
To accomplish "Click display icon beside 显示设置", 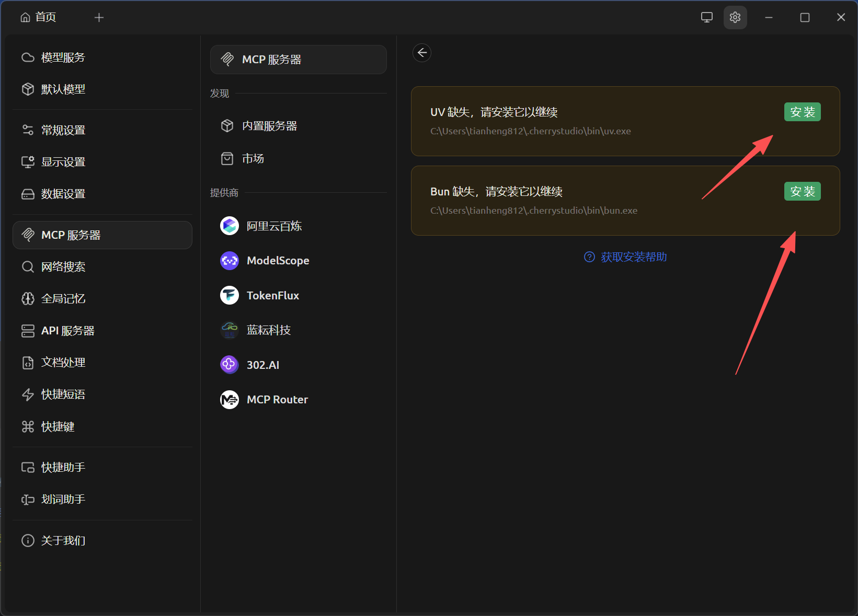I will [28, 162].
